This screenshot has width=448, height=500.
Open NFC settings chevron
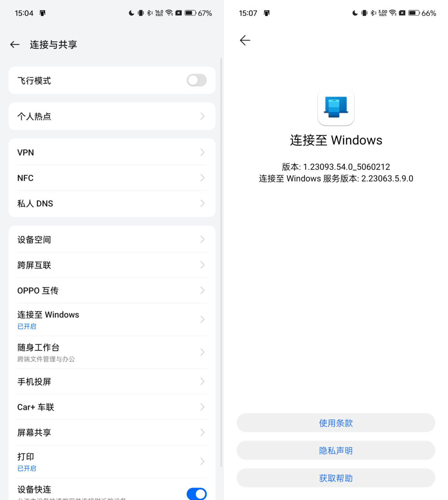pos(202,178)
